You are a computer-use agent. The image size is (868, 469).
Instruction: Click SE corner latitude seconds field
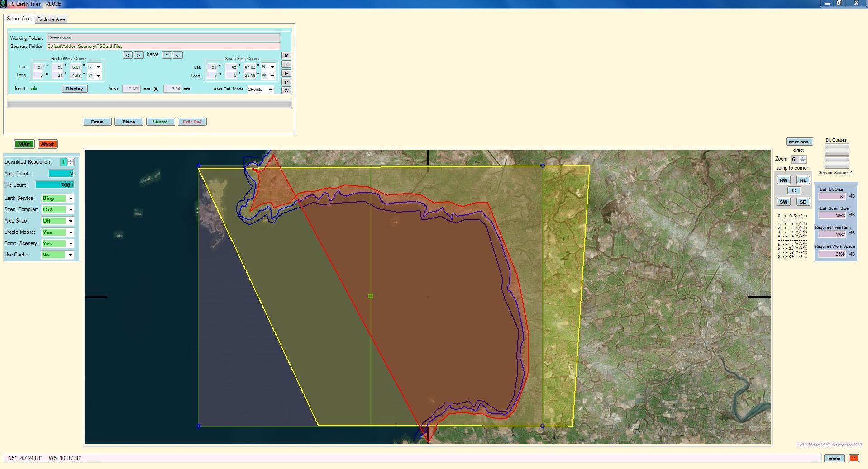tap(250, 67)
